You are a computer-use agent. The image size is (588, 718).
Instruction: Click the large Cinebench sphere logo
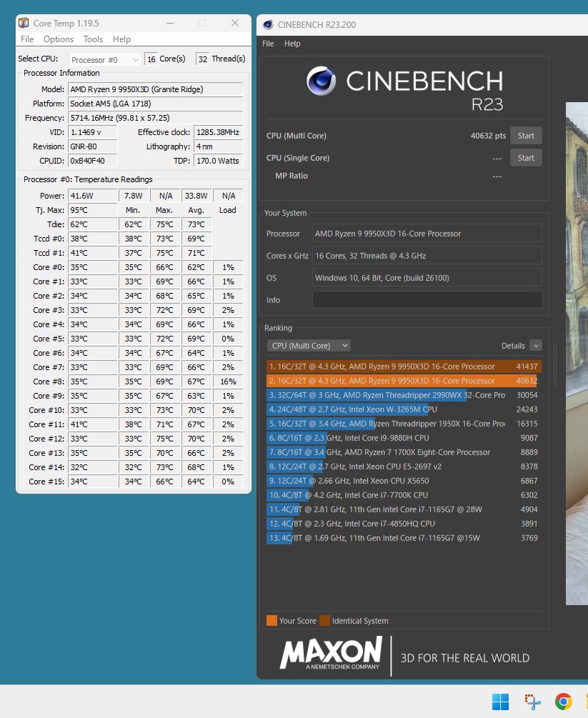pyautogui.click(x=321, y=81)
